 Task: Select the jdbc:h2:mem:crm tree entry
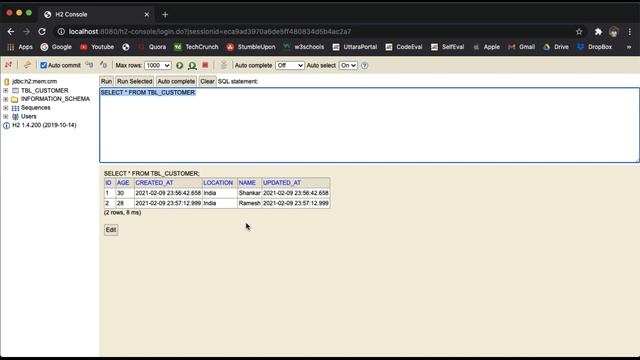tap(35, 82)
